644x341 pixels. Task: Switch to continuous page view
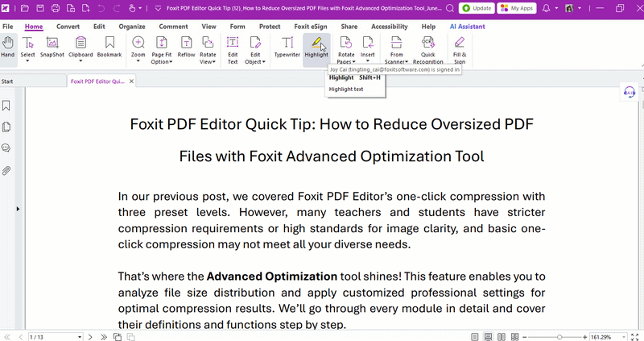pyautogui.click(x=488, y=337)
